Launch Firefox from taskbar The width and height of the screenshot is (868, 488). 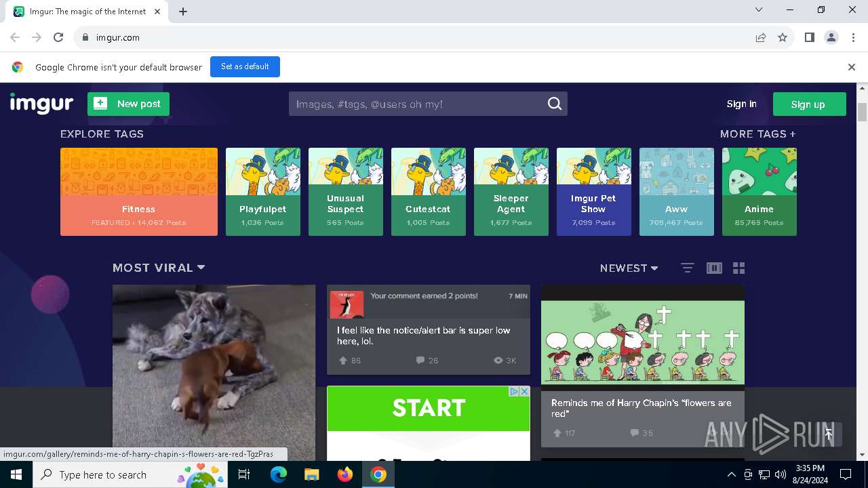point(344,474)
